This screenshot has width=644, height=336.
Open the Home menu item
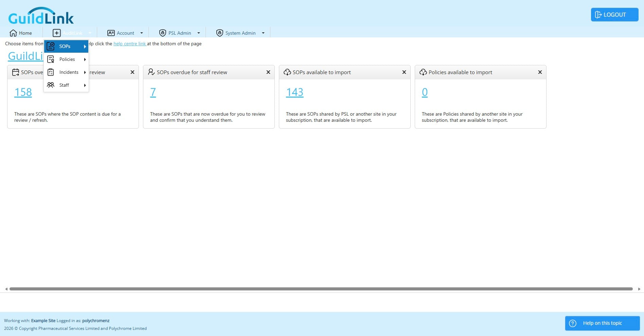(21, 33)
